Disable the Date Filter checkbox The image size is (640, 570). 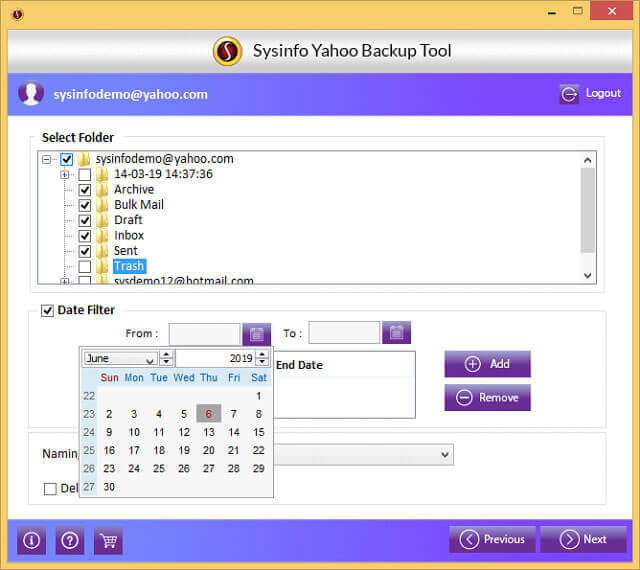[x=47, y=311]
